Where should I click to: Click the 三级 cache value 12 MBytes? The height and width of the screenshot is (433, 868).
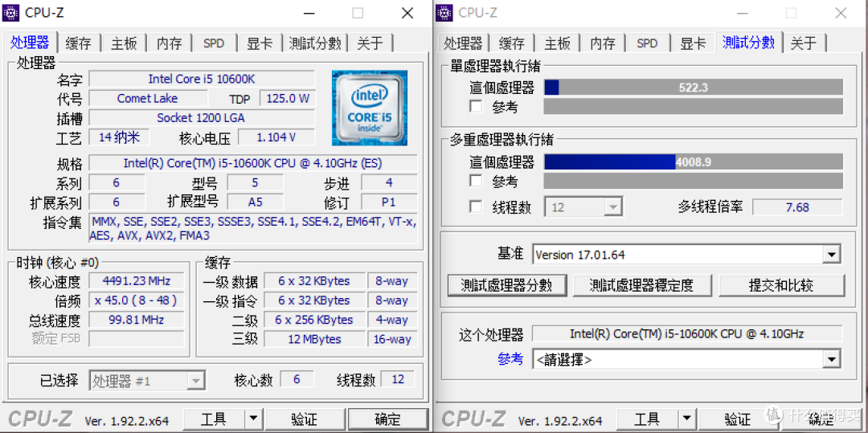pyautogui.click(x=314, y=339)
